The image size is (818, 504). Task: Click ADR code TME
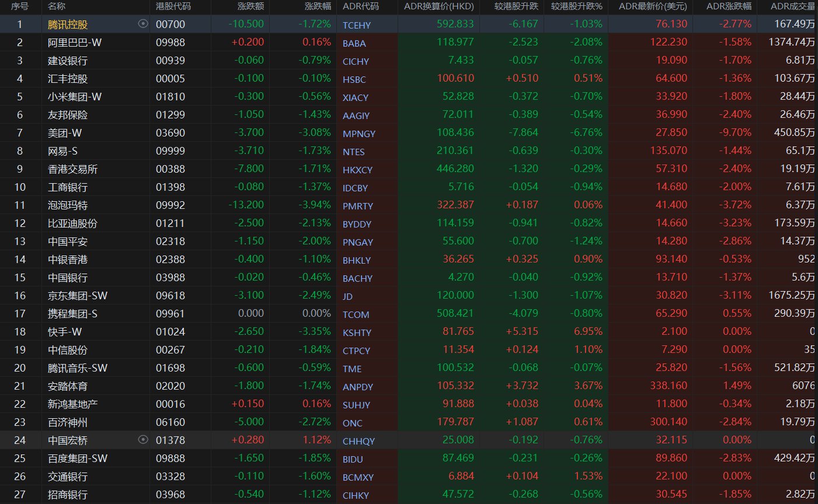click(352, 369)
